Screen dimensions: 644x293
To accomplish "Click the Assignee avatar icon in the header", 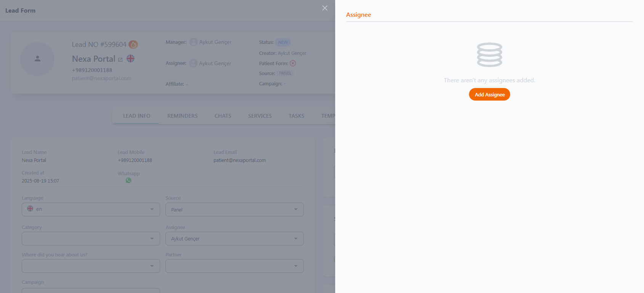I will click(193, 63).
